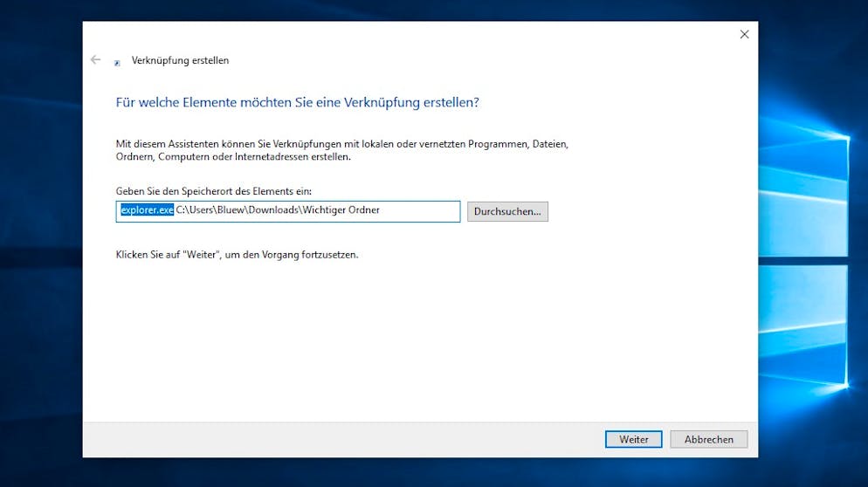Image resolution: width=868 pixels, height=487 pixels.
Task: Click the highlighted explorer.exe text
Action: click(x=148, y=210)
